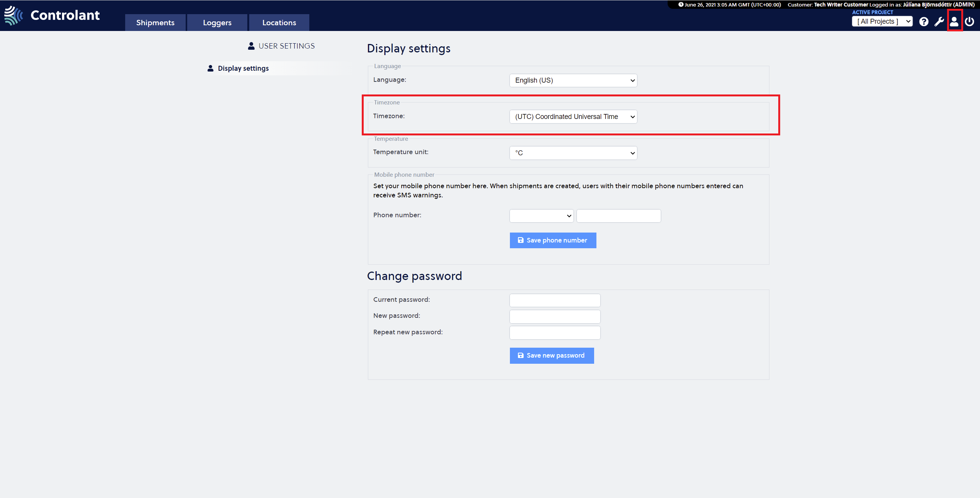980x498 pixels.
Task: Open the Temperature unit dropdown
Action: (573, 153)
